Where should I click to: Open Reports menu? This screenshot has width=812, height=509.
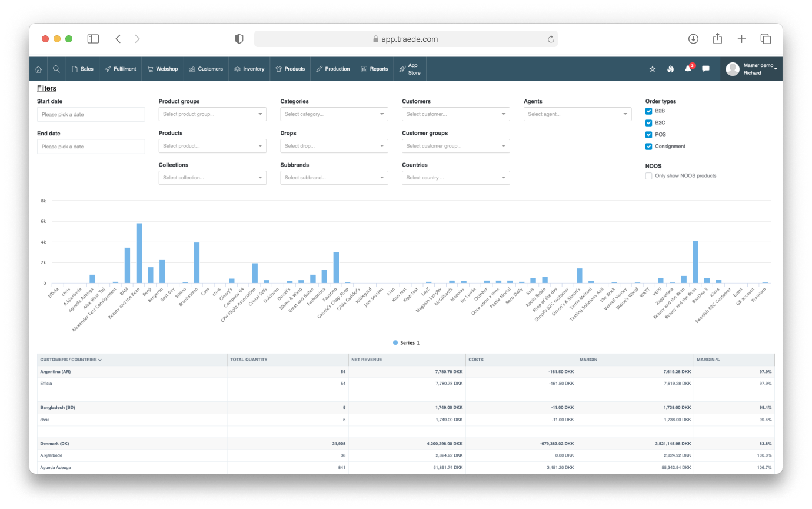click(x=374, y=69)
